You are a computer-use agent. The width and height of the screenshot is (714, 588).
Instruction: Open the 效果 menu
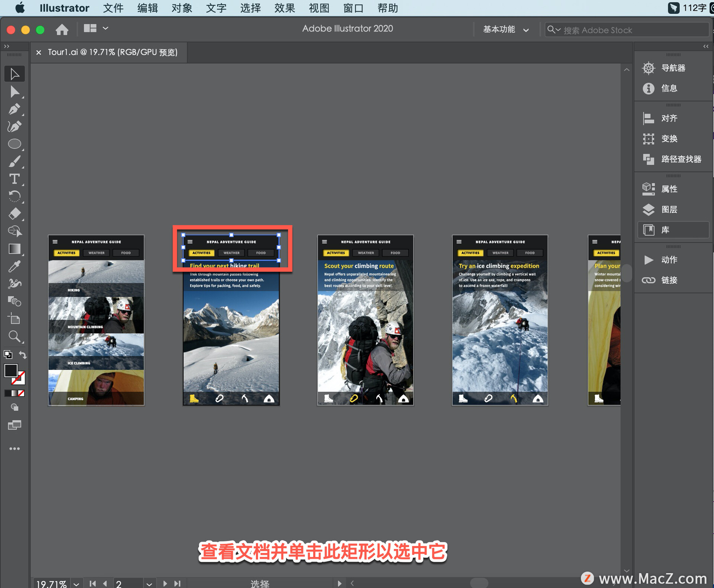tap(284, 8)
